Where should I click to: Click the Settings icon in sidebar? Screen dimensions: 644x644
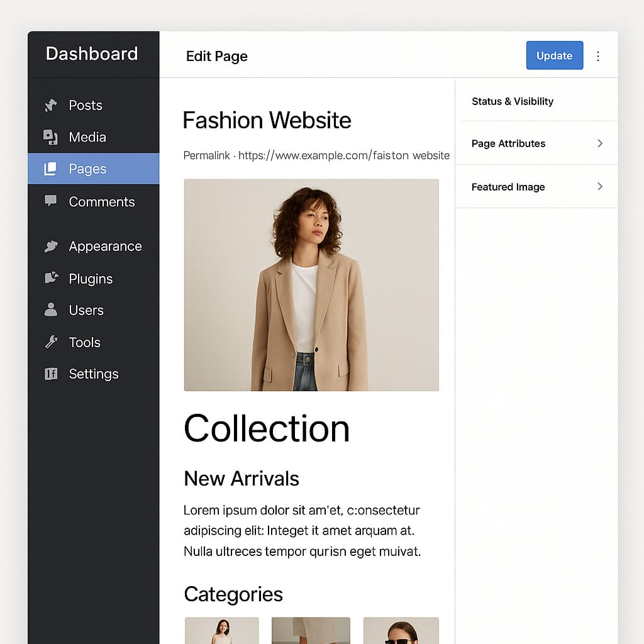(51, 374)
